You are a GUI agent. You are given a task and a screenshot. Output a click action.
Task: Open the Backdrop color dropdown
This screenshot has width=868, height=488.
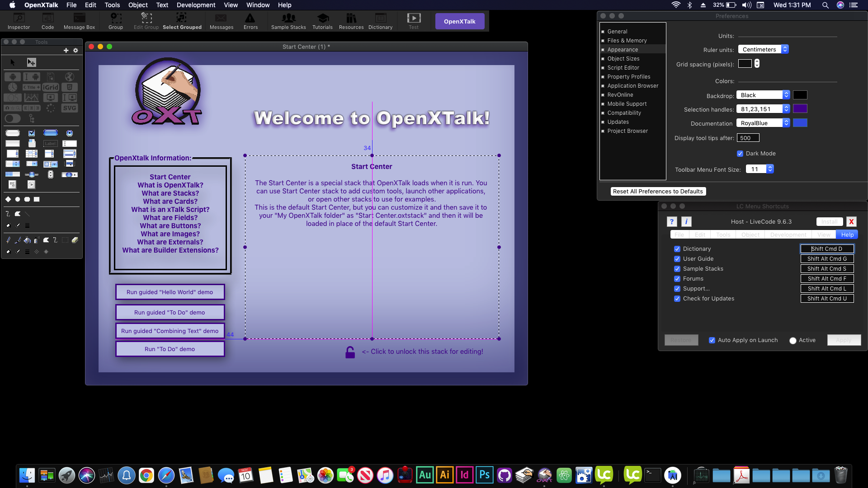pyautogui.click(x=763, y=95)
